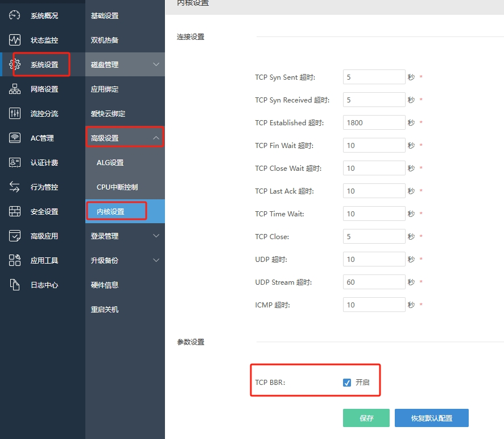This screenshot has width=504, height=439.
Task: Click the 行为管控 arrows icon
Action: pos(15,187)
